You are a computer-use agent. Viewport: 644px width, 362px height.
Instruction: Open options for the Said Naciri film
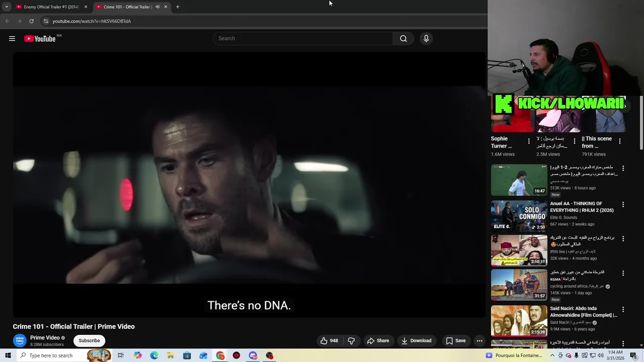pos(623,309)
